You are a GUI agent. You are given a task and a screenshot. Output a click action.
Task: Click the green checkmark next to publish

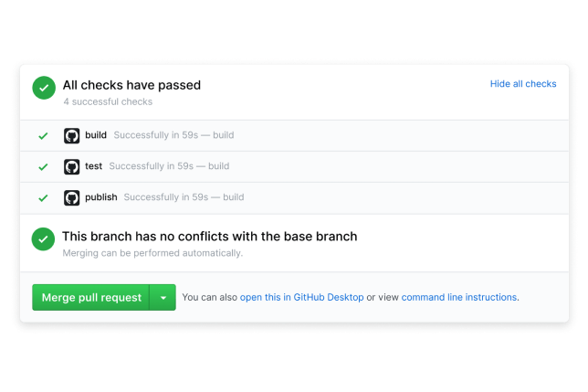click(x=43, y=198)
